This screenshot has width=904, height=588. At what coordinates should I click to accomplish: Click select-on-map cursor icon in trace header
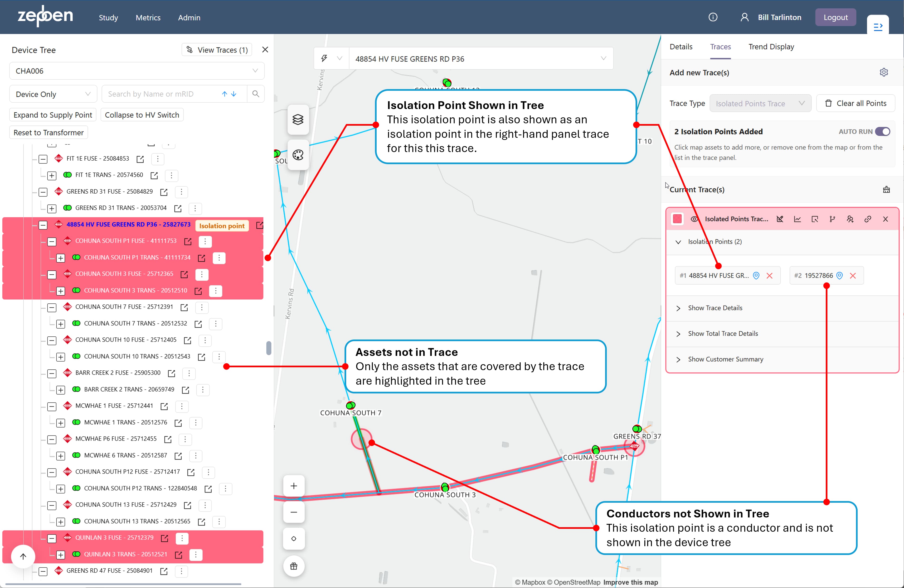click(815, 219)
